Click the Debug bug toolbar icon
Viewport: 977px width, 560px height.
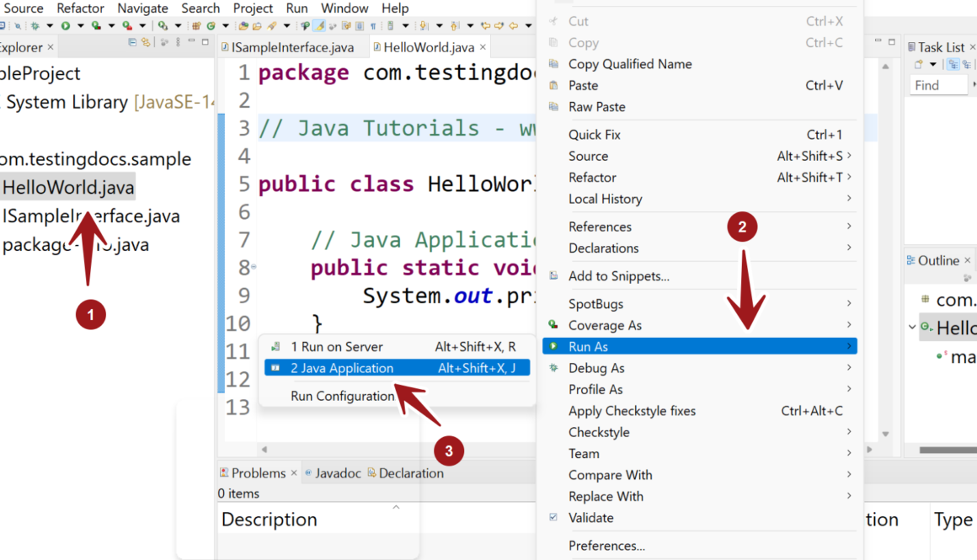35,26
